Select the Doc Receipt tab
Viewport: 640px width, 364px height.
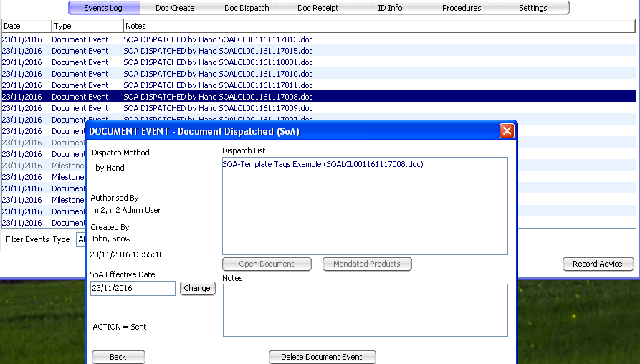tap(318, 8)
